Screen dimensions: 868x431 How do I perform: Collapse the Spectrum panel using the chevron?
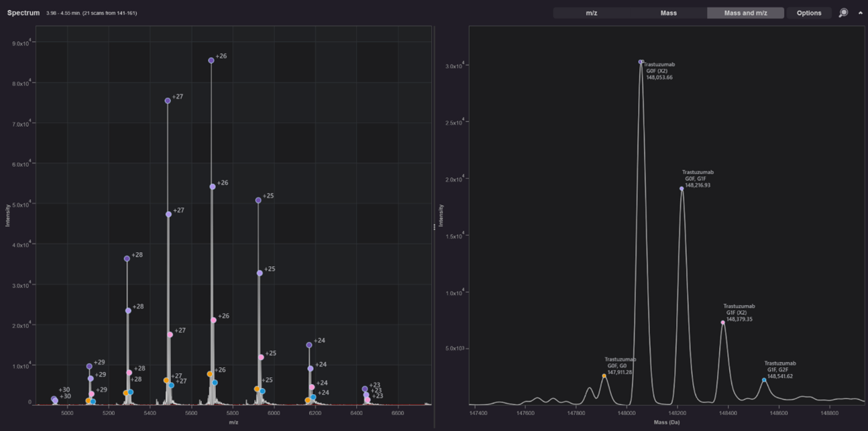(861, 12)
